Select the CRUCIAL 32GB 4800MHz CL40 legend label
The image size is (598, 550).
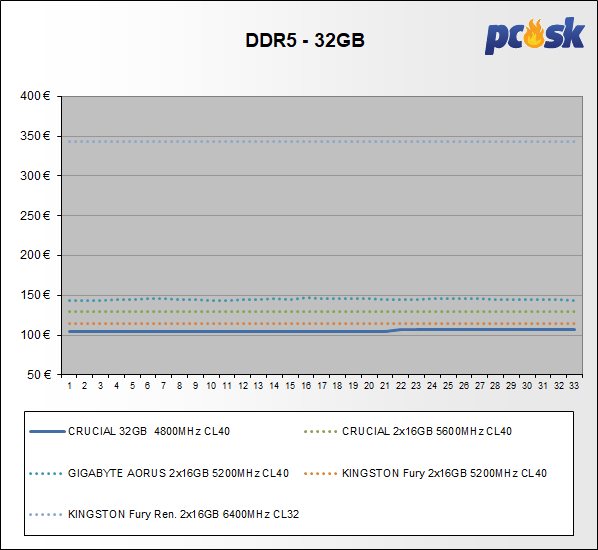point(149,431)
